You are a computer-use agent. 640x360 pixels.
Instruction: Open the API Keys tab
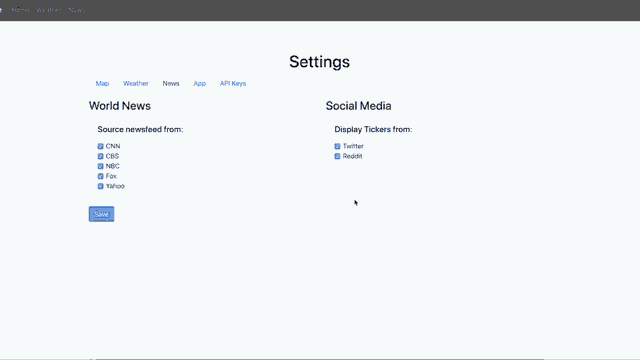pos(233,83)
